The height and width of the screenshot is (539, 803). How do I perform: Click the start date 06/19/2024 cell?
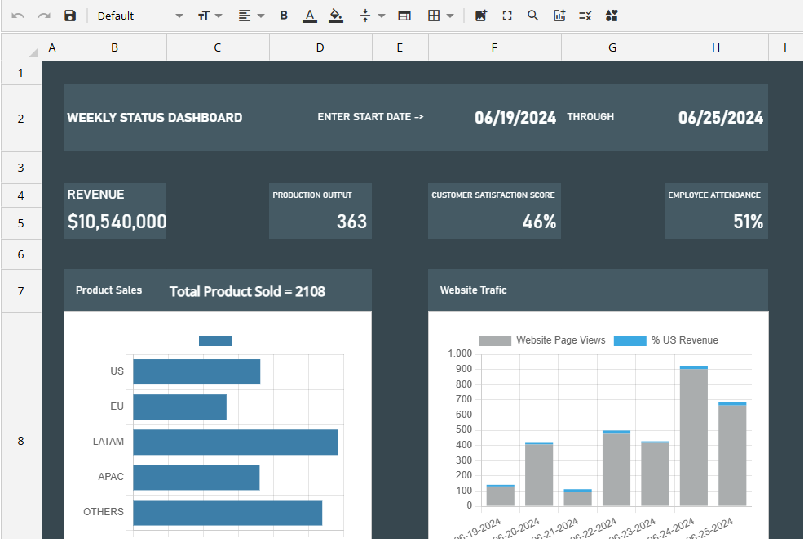(x=515, y=118)
